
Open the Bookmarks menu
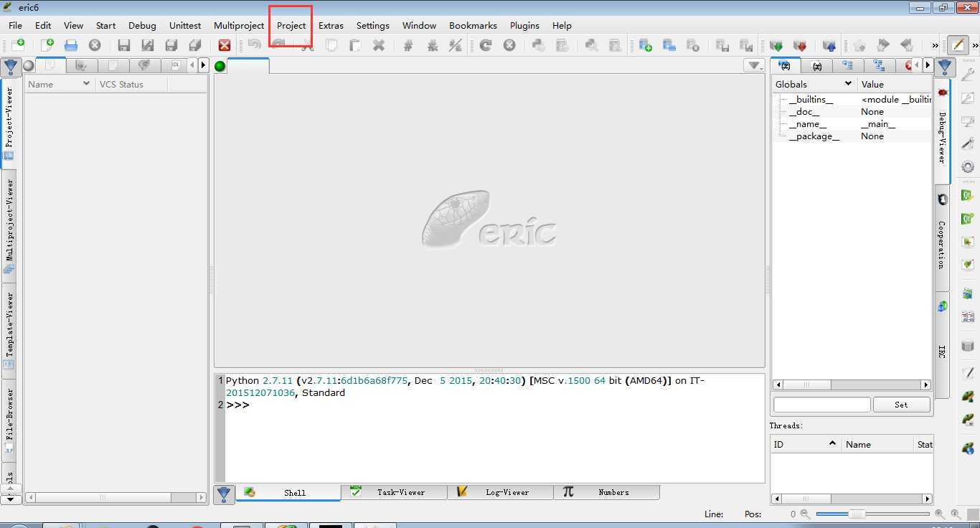[x=473, y=25]
